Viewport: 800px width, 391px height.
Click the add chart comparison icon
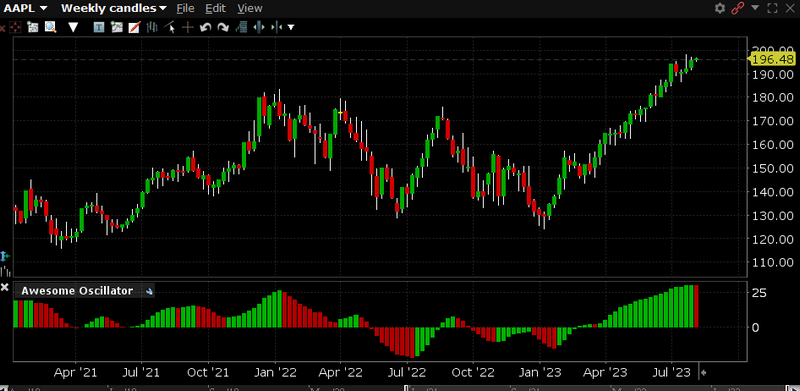tap(117, 27)
